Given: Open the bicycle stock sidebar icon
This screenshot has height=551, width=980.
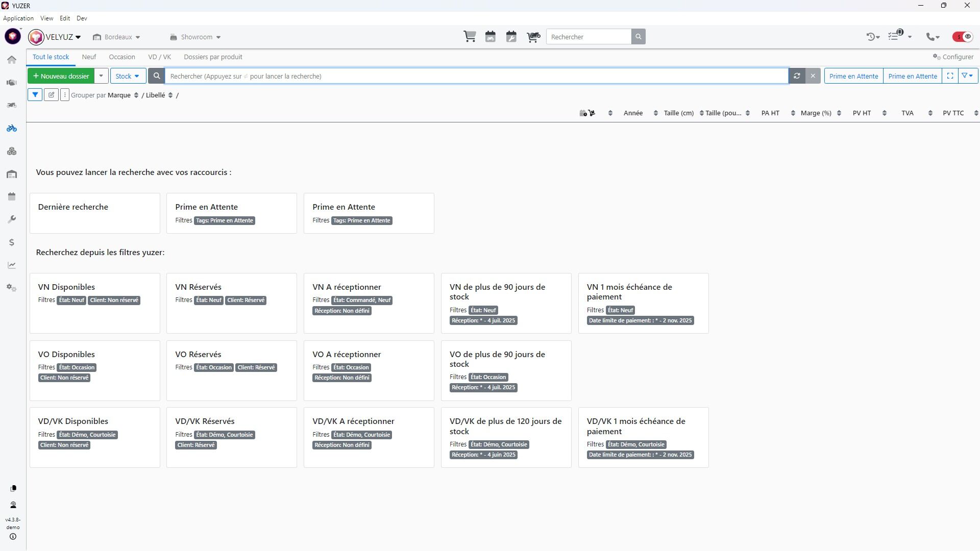Looking at the screenshot, I should click(12, 129).
